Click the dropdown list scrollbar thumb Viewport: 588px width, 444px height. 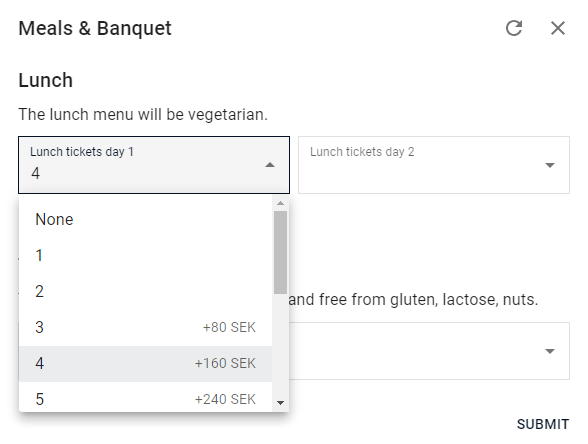pyautogui.click(x=280, y=252)
